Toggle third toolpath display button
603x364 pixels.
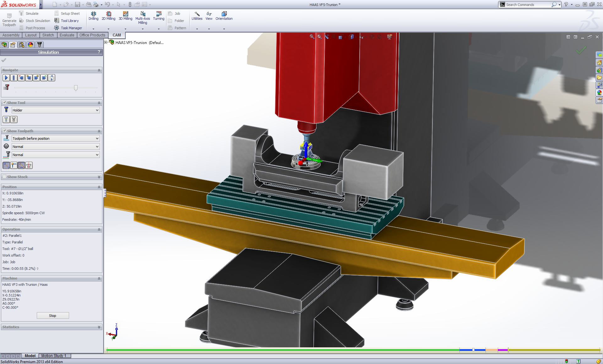[21, 165]
